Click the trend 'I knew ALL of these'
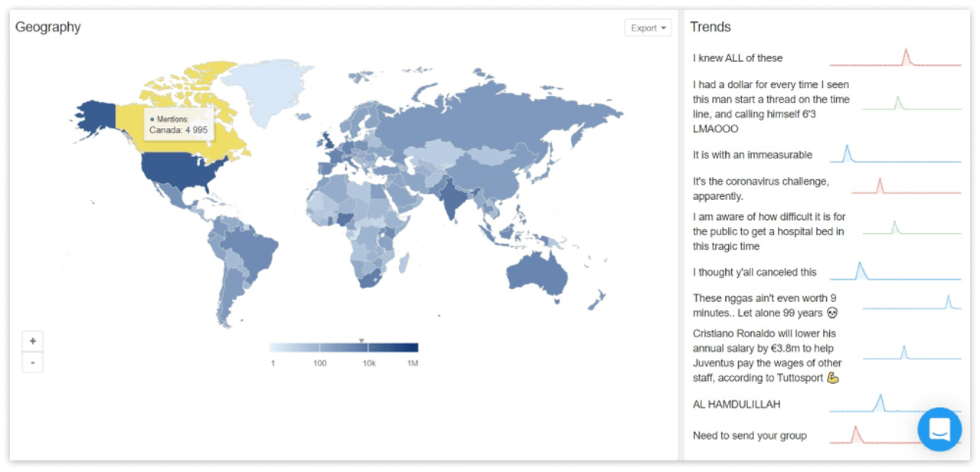The image size is (980, 472). pyautogui.click(x=736, y=57)
